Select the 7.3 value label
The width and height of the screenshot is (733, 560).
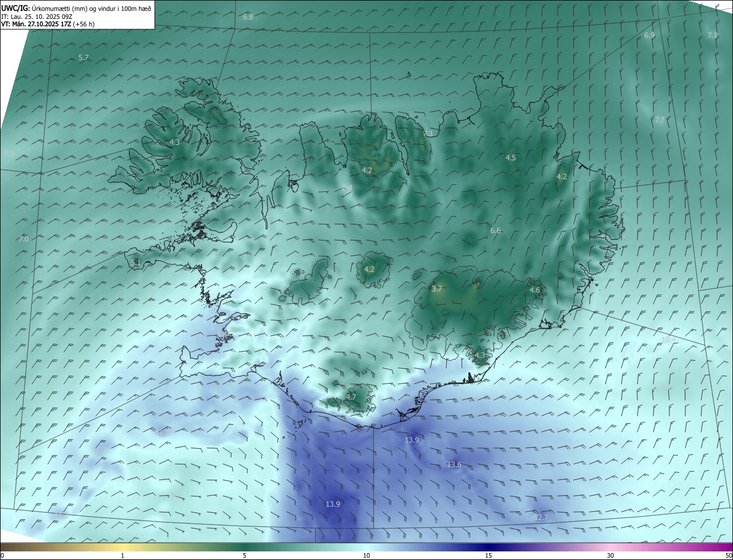tap(428, 133)
